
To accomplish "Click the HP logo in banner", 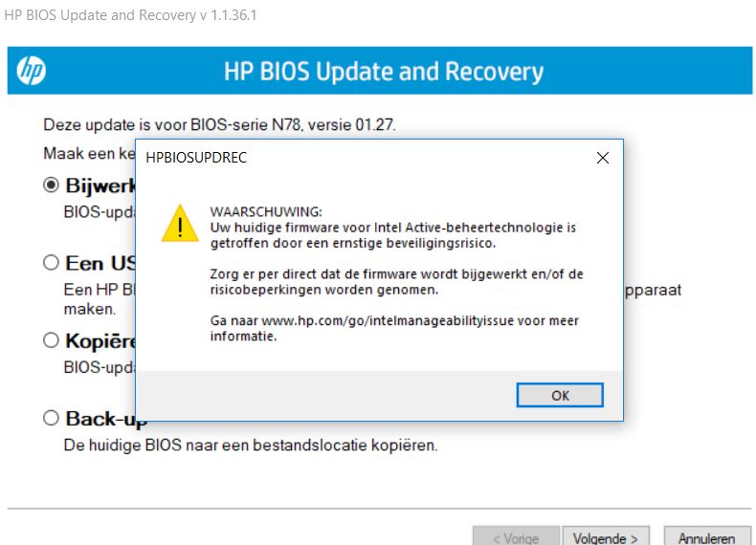I will (32, 71).
